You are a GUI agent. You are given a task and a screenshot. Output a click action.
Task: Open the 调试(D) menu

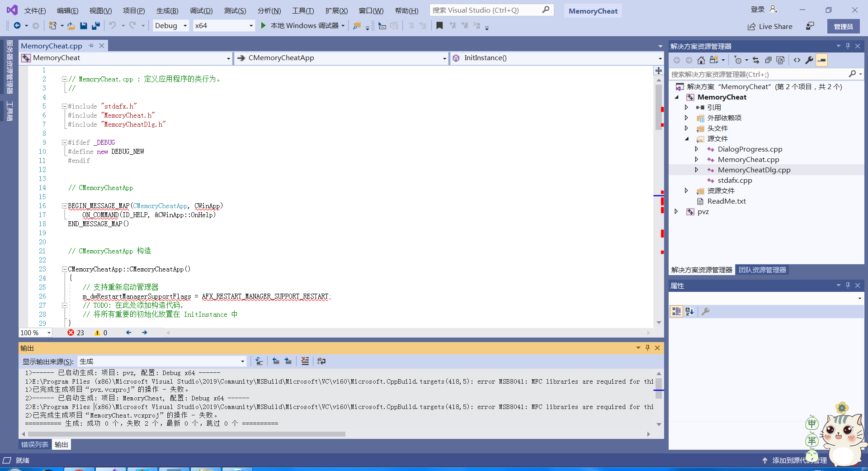[x=201, y=10]
